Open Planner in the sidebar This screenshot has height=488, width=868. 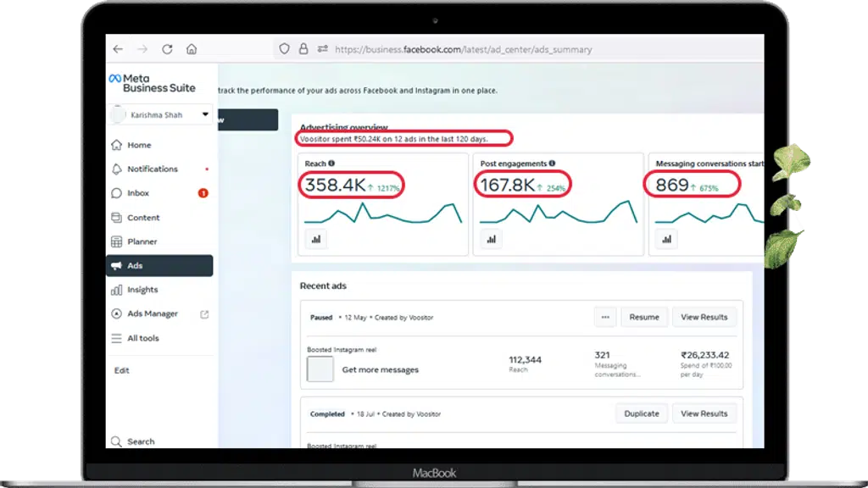pos(142,241)
